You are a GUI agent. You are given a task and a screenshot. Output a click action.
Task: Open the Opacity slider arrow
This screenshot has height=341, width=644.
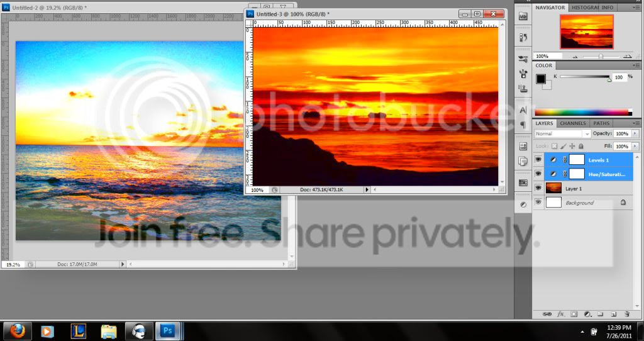[x=635, y=133]
